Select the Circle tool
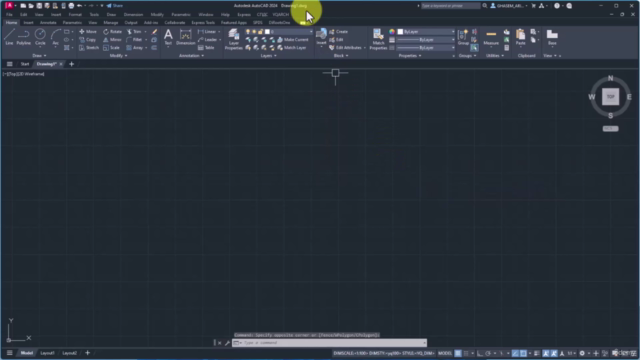 [40, 37]
